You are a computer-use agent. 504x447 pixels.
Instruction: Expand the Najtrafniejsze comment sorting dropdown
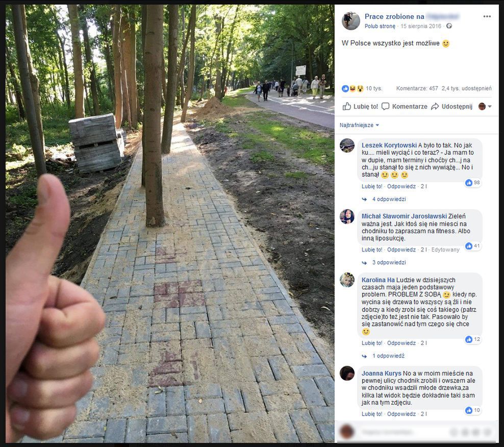coord(359,125)
